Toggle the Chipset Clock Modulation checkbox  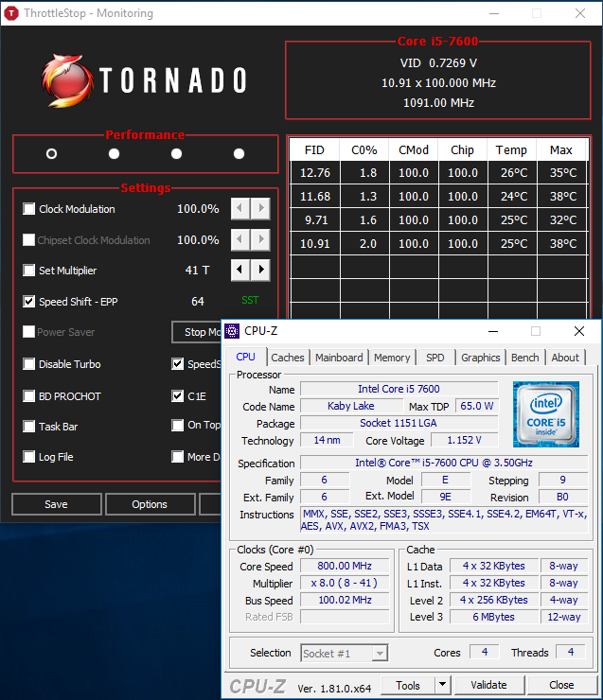(x=29, y=240)
